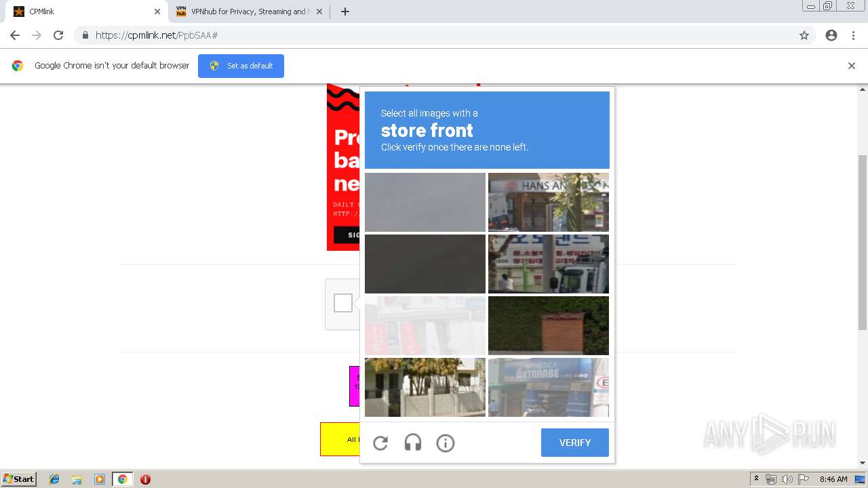Open Action Center flag icon
This screenshot has height=488, width=868.
804,479
